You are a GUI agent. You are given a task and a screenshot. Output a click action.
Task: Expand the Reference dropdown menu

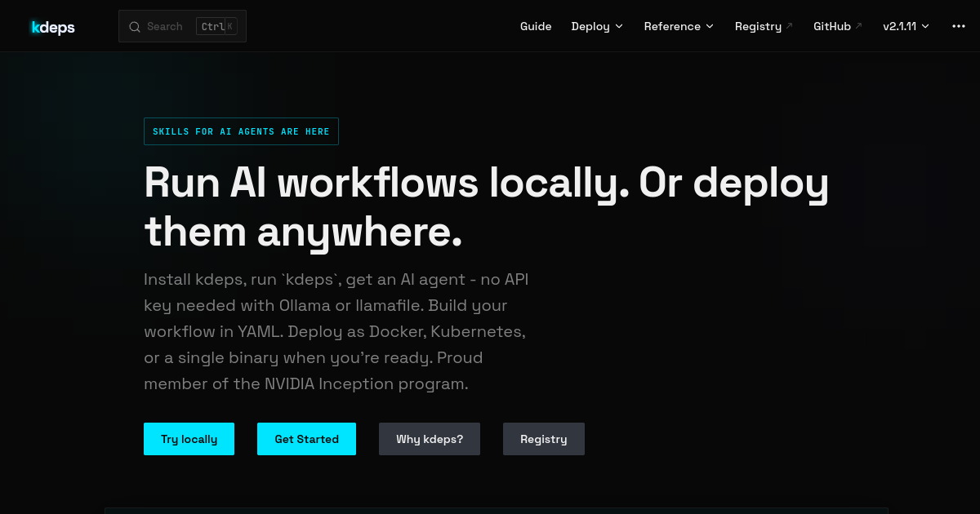point(679,26)
